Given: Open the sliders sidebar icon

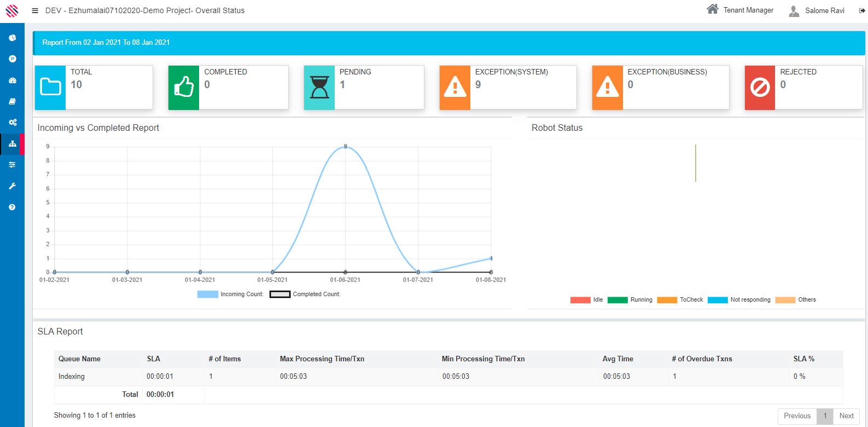Looking at the screenshot, I should 12,164.
